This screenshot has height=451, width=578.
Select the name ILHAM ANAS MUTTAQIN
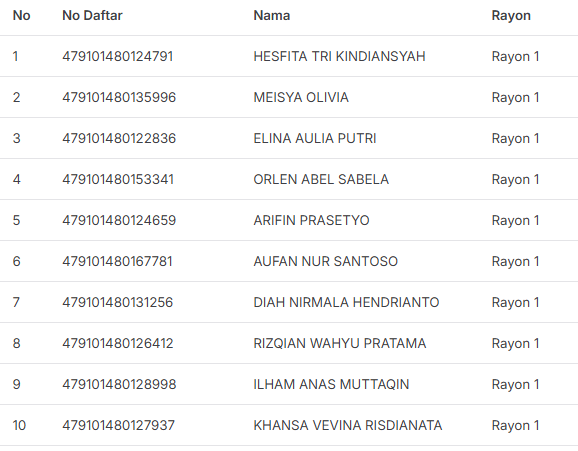(x=331, y=384)
